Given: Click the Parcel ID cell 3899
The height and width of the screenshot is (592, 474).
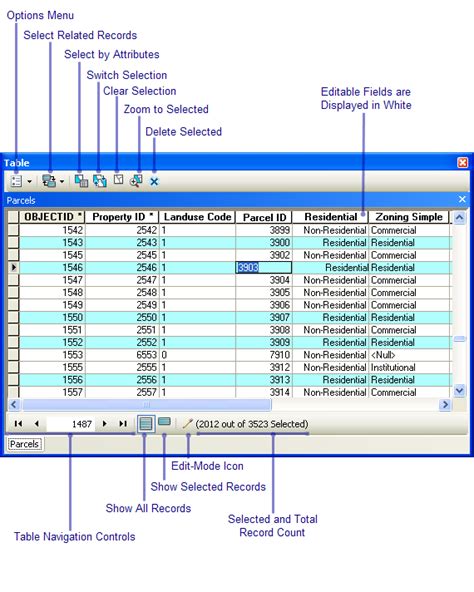Looking at the screenshot, I should tap(264, 230).
